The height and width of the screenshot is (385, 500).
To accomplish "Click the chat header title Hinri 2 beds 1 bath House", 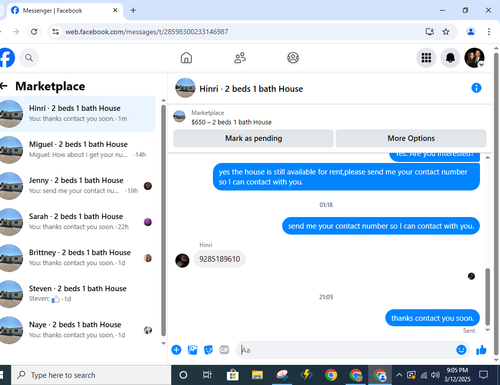I will tap(251, 89).
